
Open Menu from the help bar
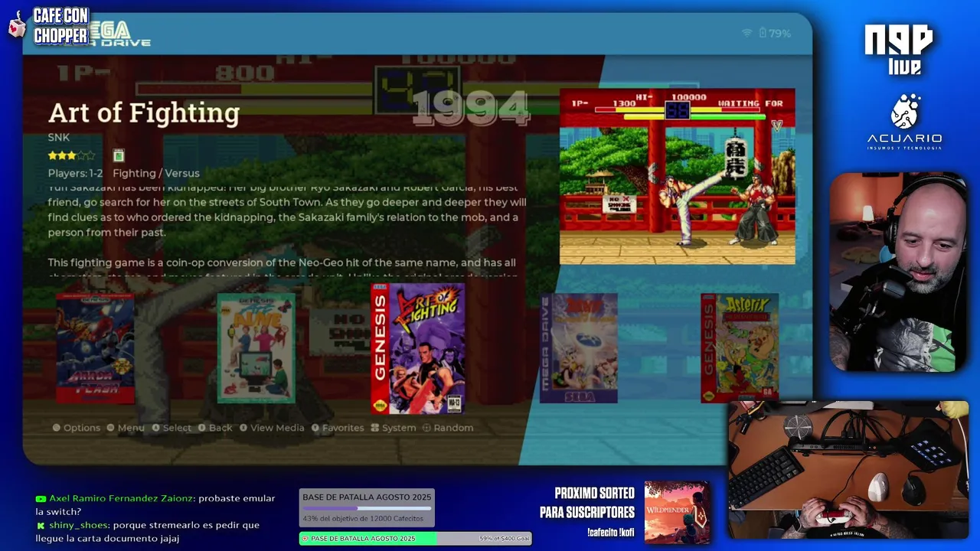point(126,428)
